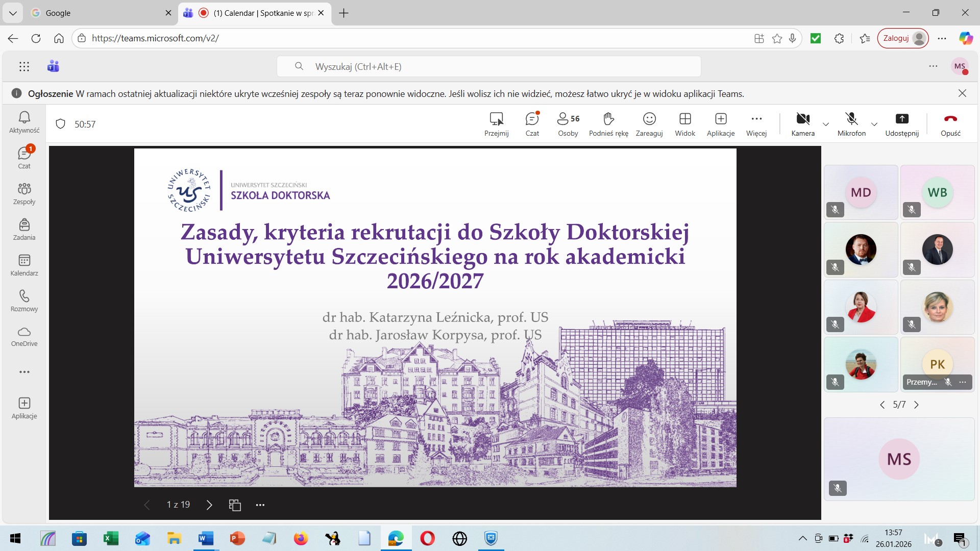The image size is (980, 551).
Task: Open the Więcej options menu
Action: tap(756, 124)
